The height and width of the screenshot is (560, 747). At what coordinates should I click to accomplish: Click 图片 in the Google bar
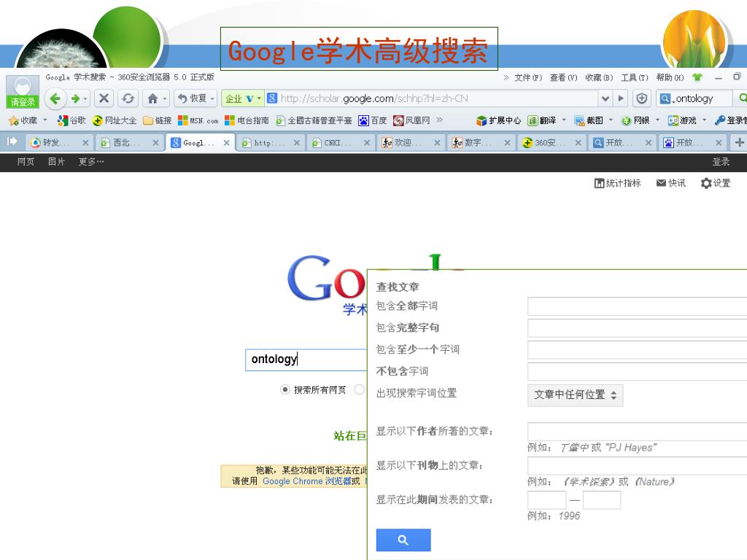56,162
